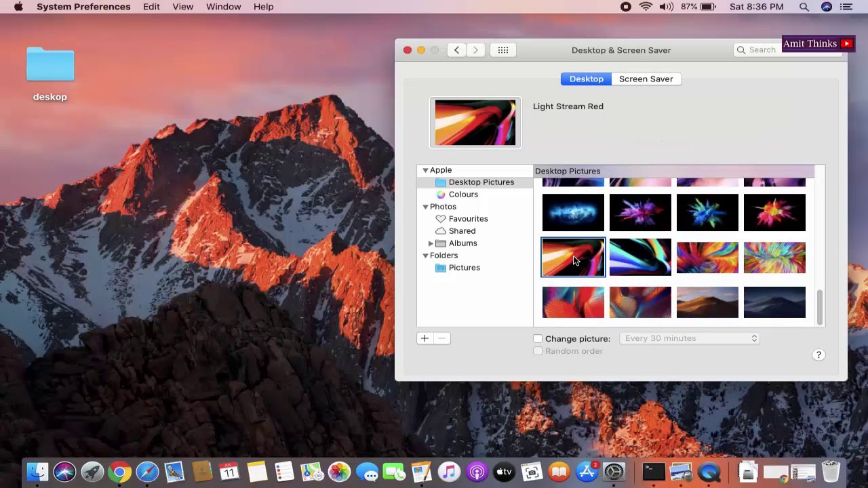Collapse the Apple section triangle
Image resolution: width=868 pixels, height=488 pixels.
pyautogui.click(x=425, y=170)
